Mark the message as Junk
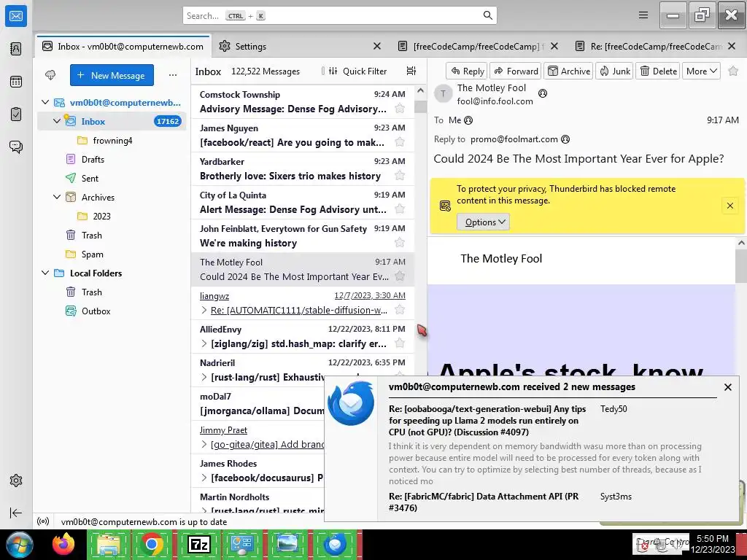The image size is (747, 560). coord(614,71)
